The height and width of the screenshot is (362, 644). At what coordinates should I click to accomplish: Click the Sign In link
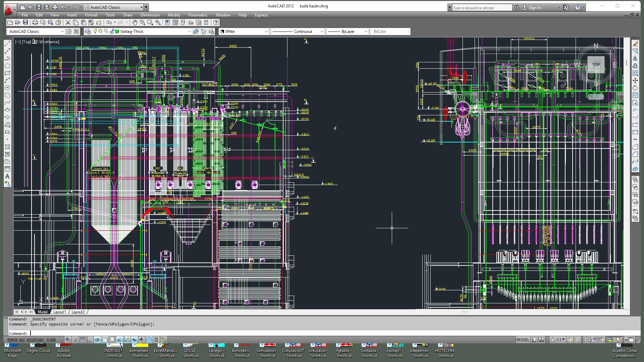[535, 7]
